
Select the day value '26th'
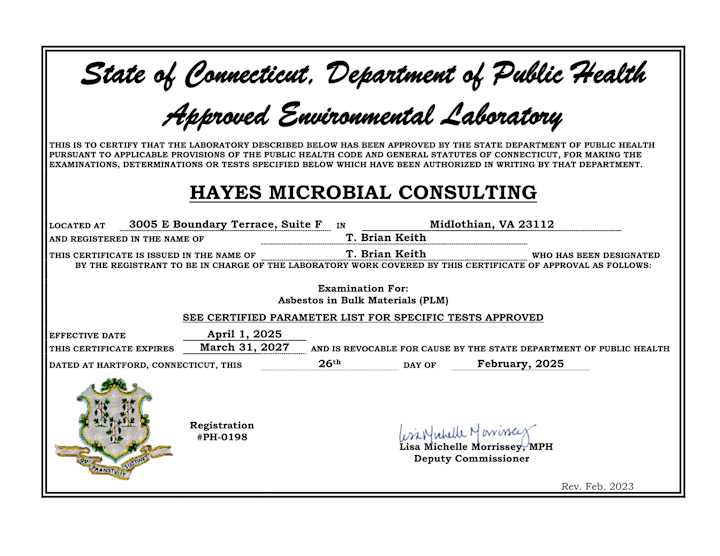[x=329, y=364]
